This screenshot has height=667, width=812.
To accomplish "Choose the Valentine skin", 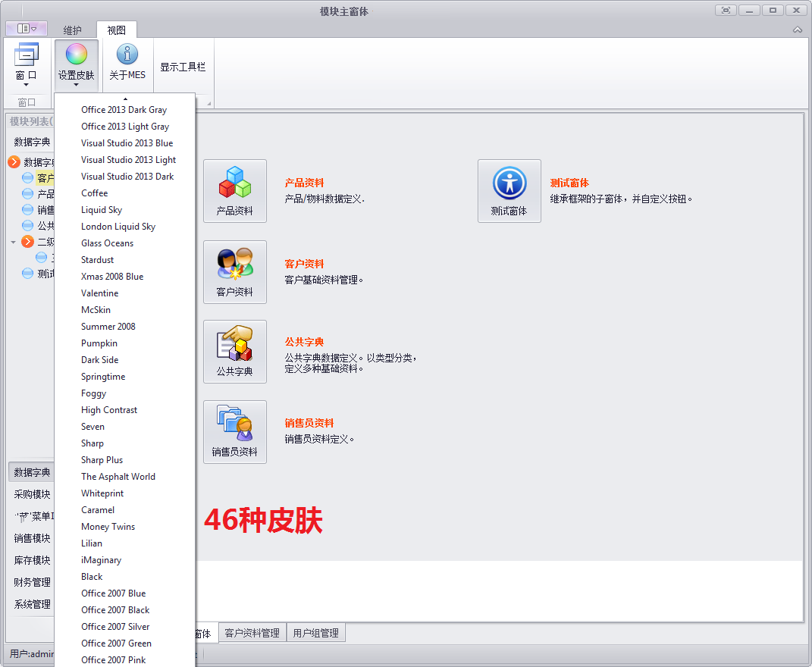I will (x=124, y=293).
